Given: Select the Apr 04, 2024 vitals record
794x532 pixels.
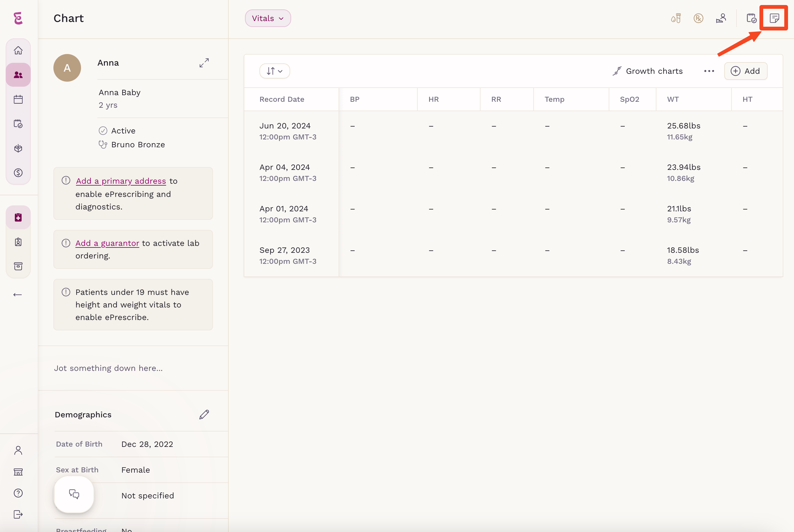Looking at the screenshot, I should 514,173.
